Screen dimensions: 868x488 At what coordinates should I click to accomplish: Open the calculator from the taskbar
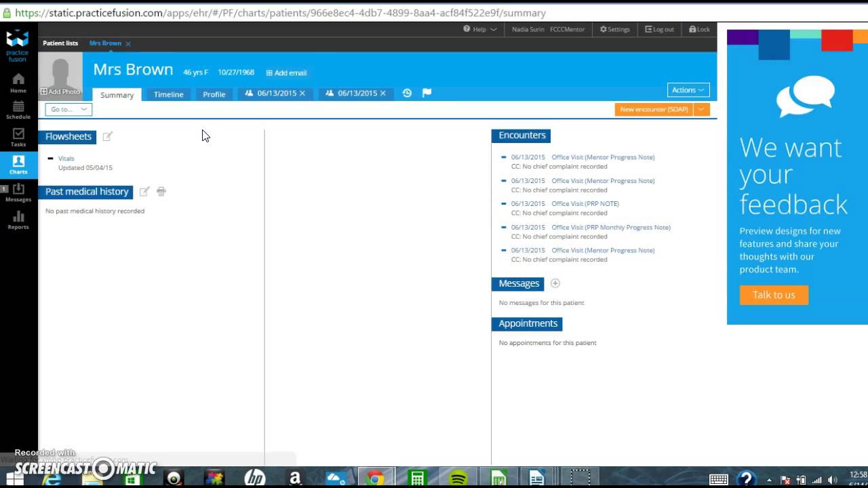pos(417,479)
